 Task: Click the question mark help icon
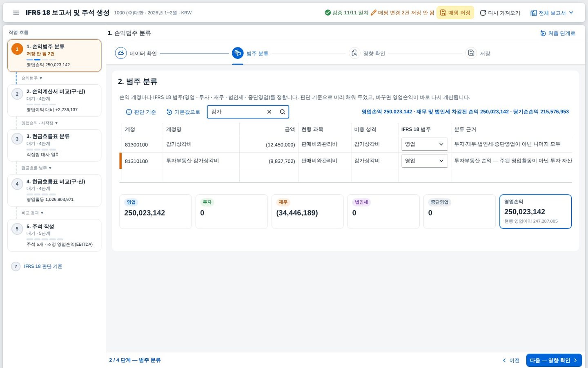point(16,267)
